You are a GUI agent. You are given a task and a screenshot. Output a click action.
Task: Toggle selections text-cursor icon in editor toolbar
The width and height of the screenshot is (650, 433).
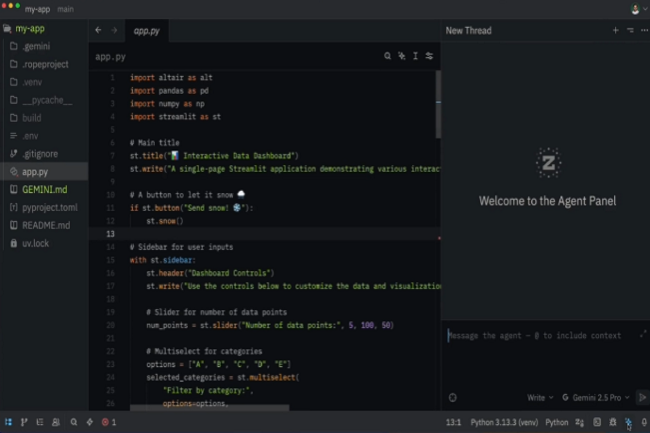415,56
